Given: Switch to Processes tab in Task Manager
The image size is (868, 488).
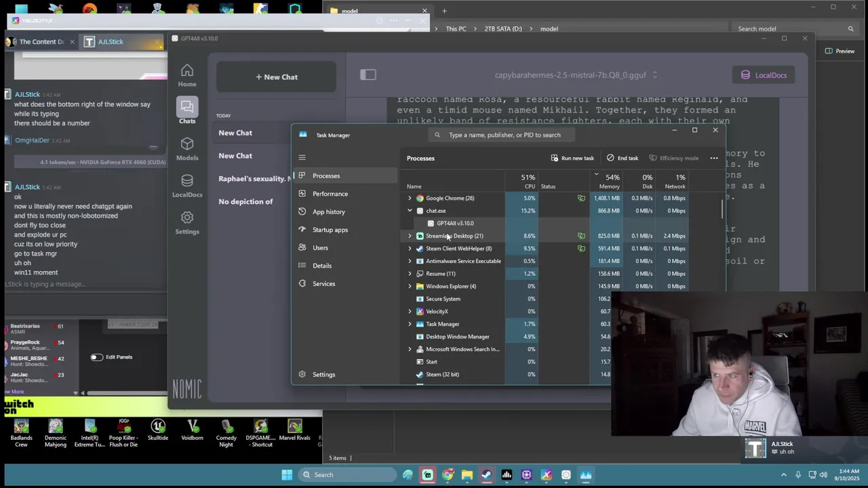Looking at the screenshot, I should tap(346, 176).
